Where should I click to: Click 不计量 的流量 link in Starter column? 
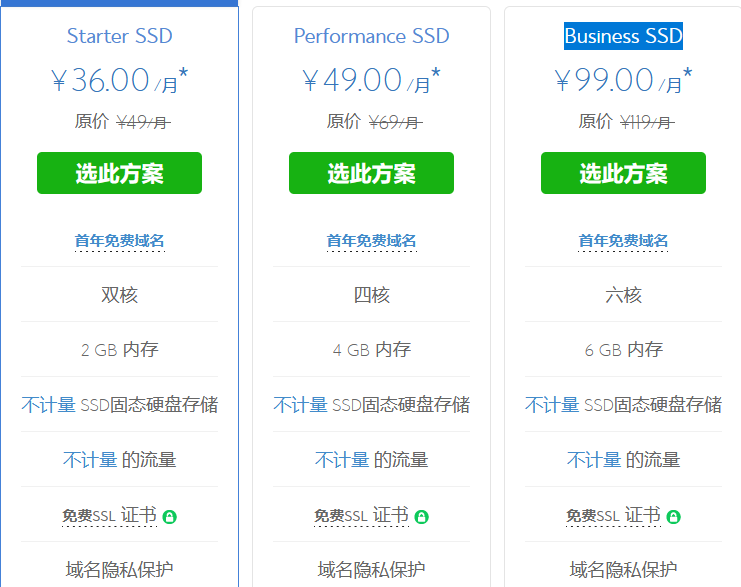click(90, 460)
